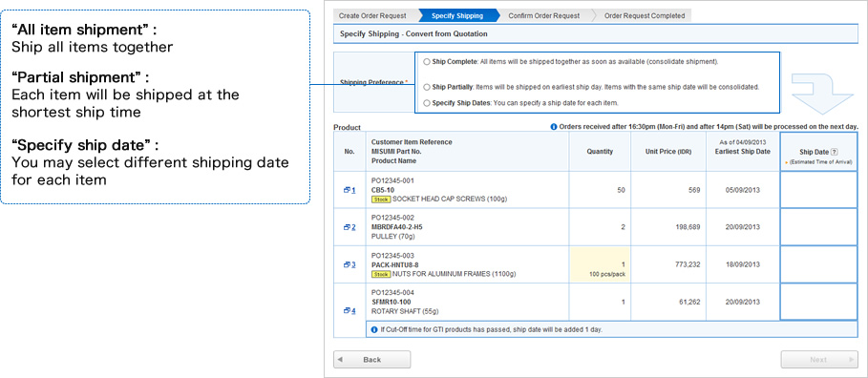Click the Next button
Image resolution: width=868 pixels, height=378 pixels.
point(819,360)
